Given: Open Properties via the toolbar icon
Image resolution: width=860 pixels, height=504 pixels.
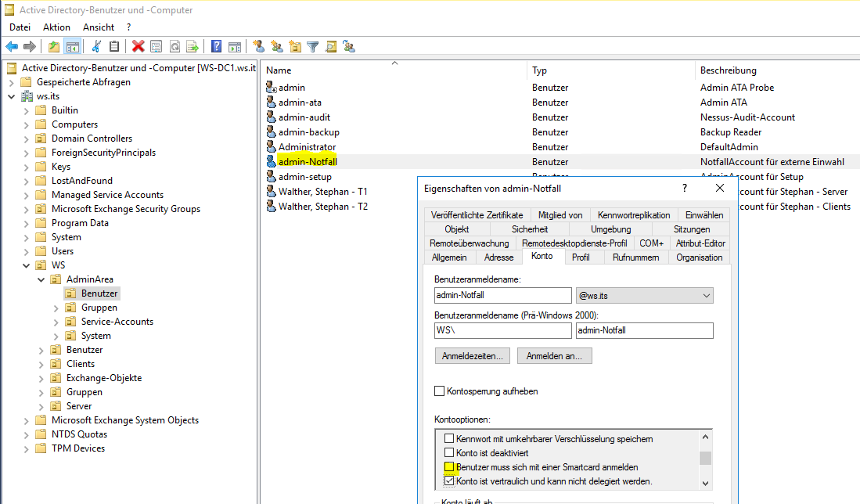Looking at the screenshot, I should [157, 47].
